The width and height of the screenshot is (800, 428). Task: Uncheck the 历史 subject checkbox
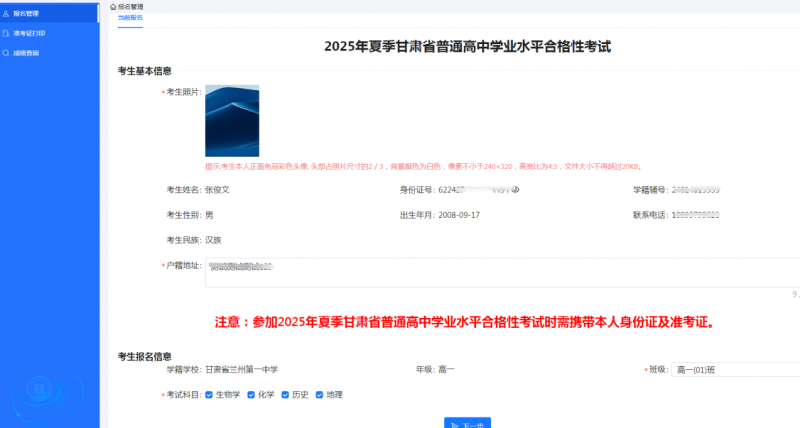pos(285,395)
